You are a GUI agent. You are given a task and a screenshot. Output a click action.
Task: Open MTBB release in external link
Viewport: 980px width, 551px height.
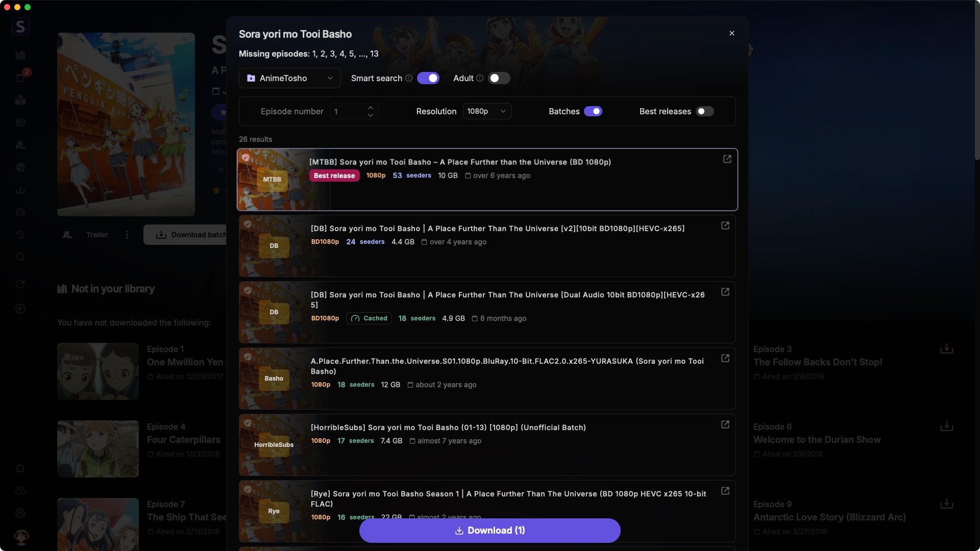(727, 159)
